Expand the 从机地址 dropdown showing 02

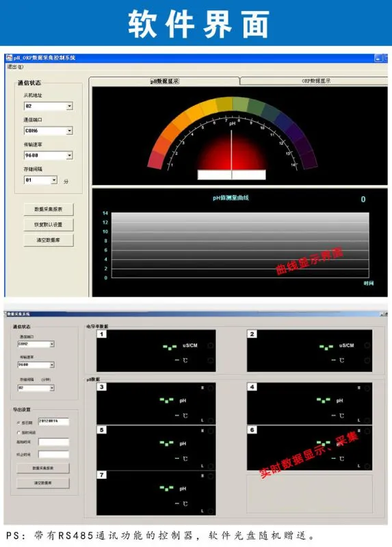pyautogui.click(x=70, y=106)
